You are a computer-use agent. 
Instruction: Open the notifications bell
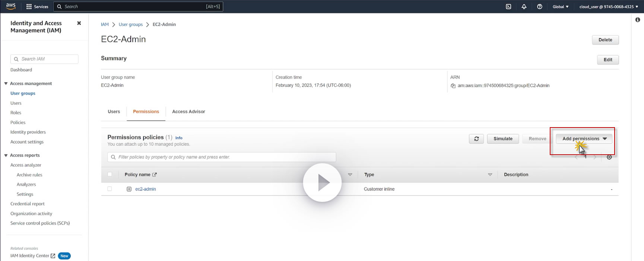tap(524, 7)
